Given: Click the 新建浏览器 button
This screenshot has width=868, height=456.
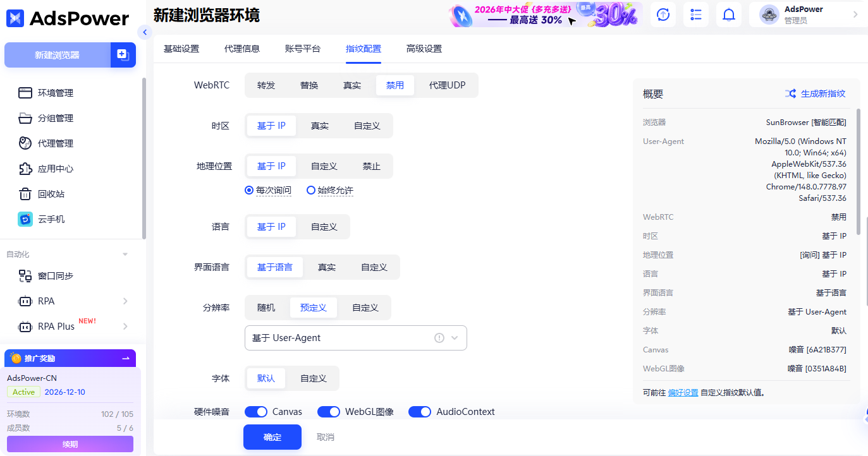Looking at the screenshot, I should (58, 55).
